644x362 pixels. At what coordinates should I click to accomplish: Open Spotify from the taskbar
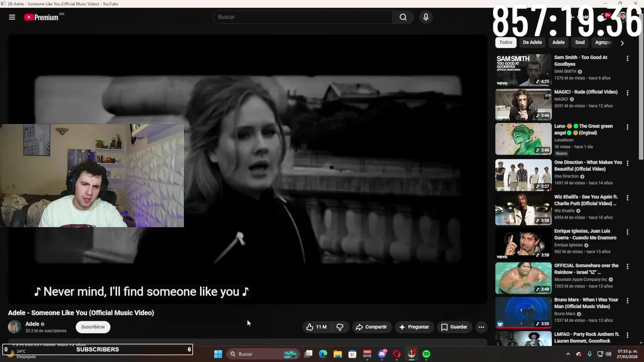point(426,354)
